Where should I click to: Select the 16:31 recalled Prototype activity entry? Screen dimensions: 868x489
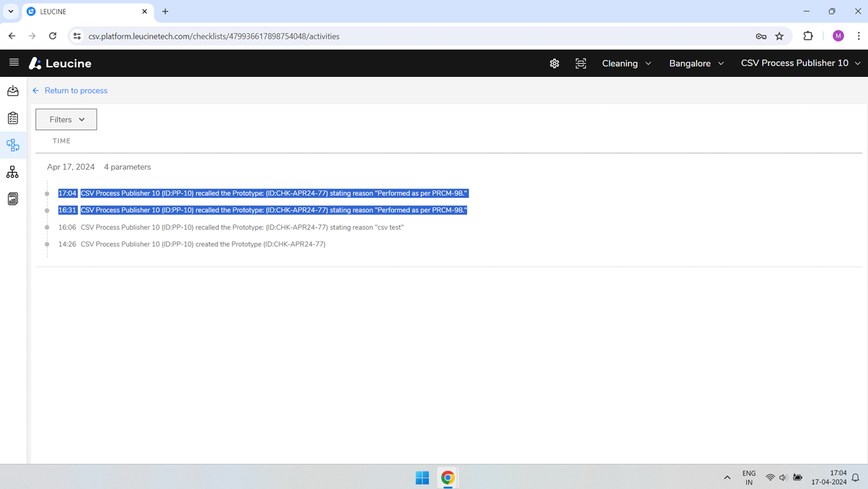point(263,210)
